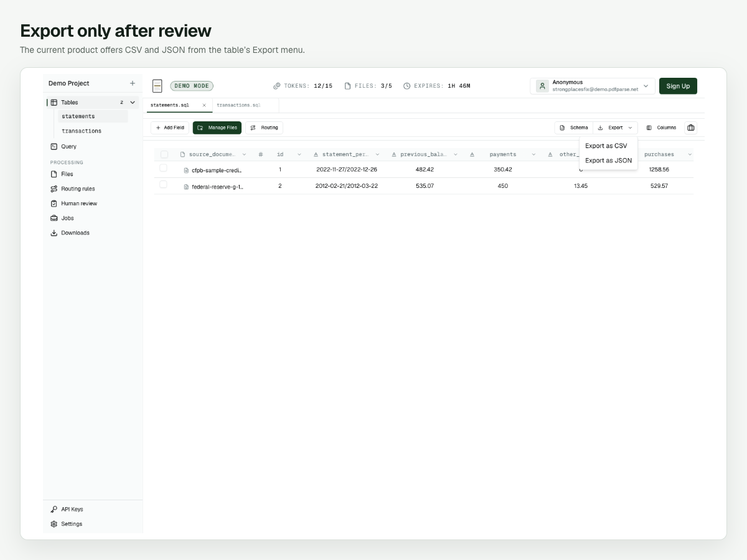Open the Jobs briefcase icon in sidebar

click(x=54, y=218)
